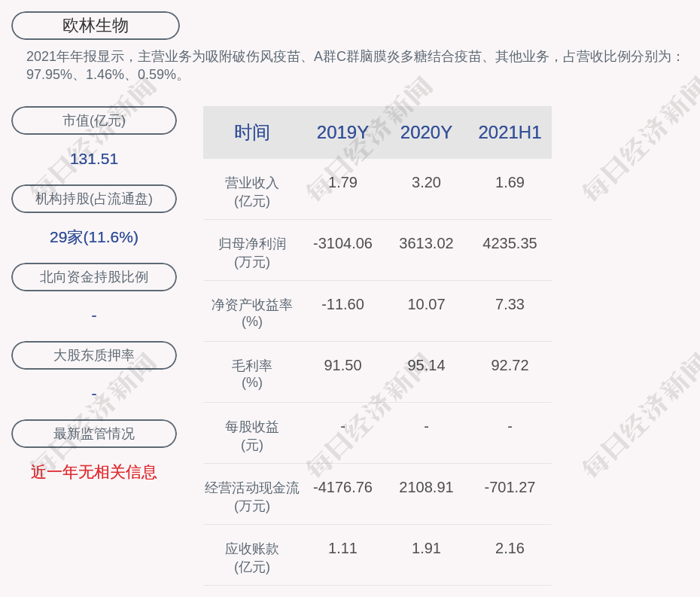Click receivables value 1.11
This screenshot has width=700, height=597.
[342, 548]
